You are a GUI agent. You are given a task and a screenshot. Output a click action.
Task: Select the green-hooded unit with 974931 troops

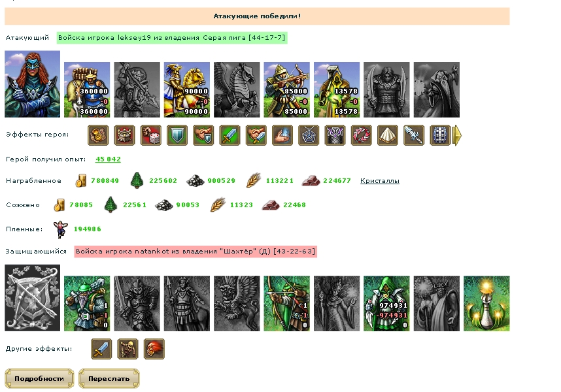click(386, 303)
